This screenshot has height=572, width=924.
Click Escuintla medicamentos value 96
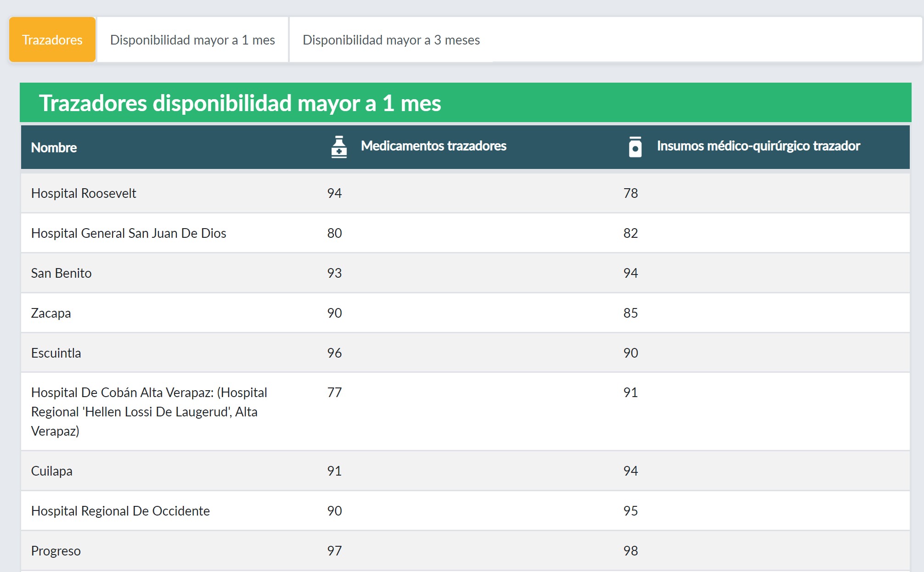pyautogui.click(x=334, y=353)
